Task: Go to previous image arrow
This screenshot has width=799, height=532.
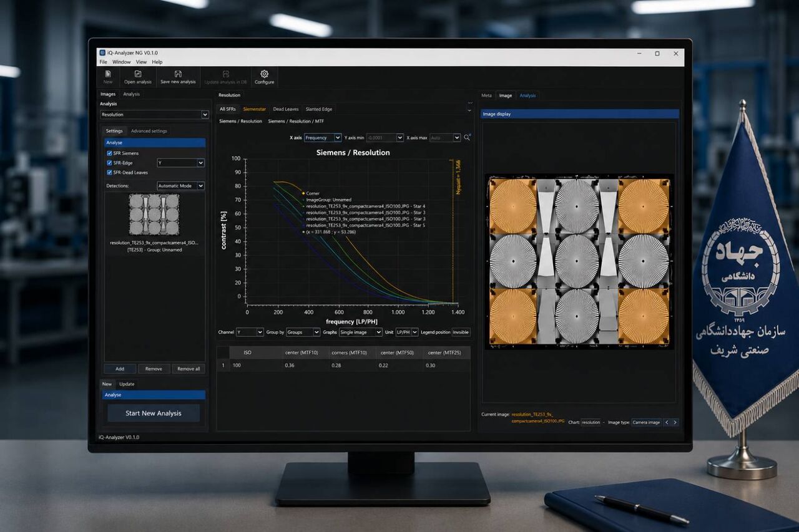Action: pyautogui.click(x=666, y=422)
